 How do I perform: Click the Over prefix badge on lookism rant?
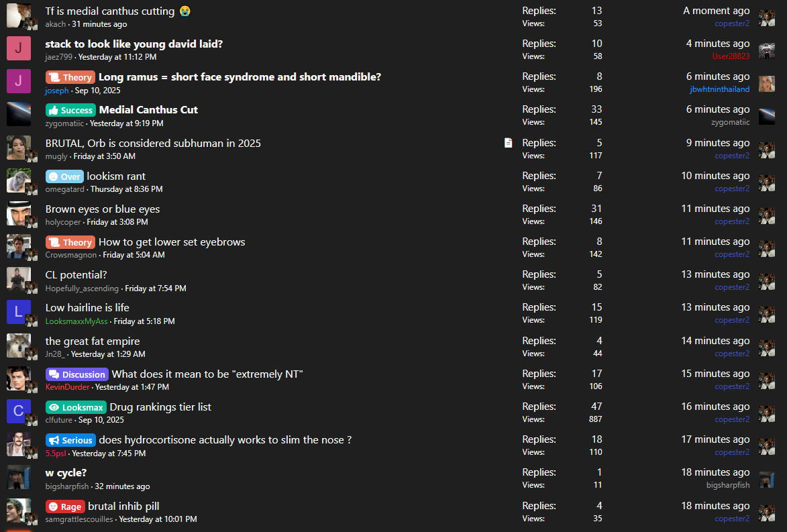[x=64, y=176]
